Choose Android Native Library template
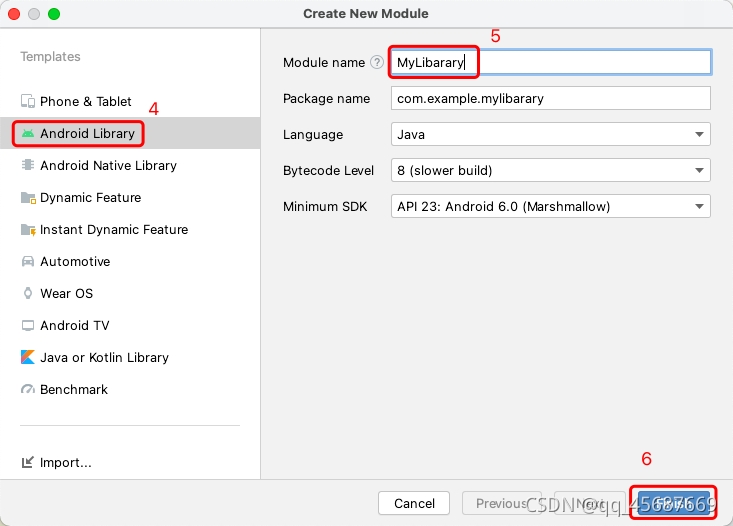733x526 pixels. [x=130, y=166]
